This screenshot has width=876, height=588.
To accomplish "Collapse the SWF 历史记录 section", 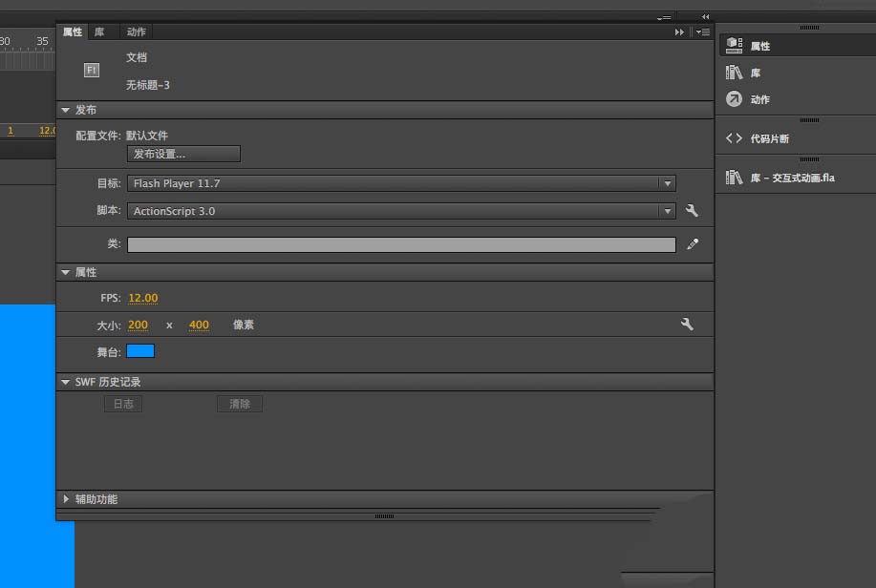I will (x=65, y=382).
